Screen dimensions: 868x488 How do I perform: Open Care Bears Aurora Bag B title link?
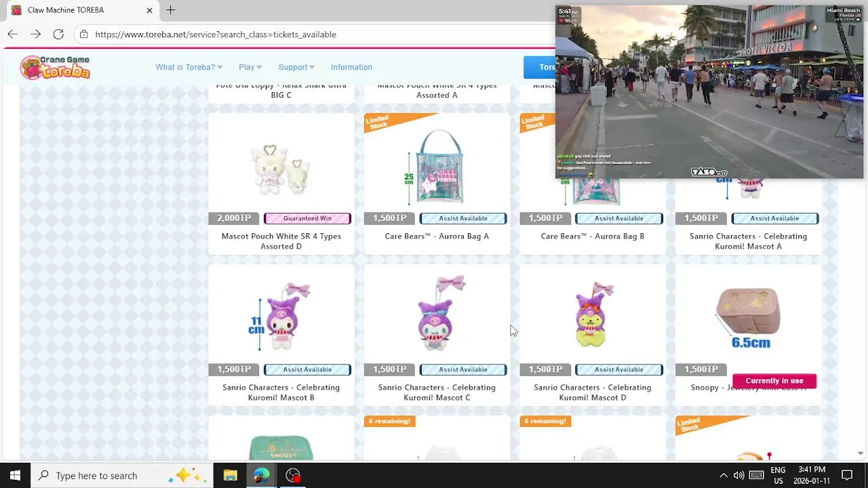click(593, 236)
